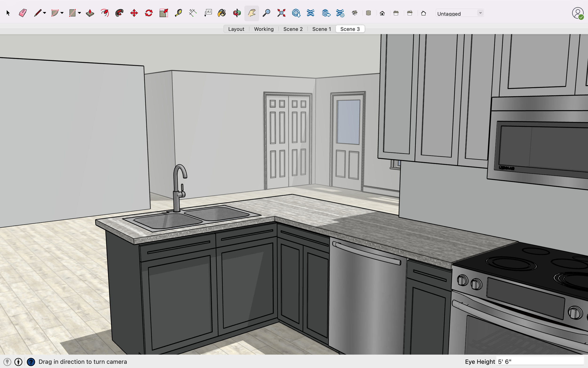Screen dimensions: 588x368
Task: Open the Layout scene tab
Action: click(236, 29)
